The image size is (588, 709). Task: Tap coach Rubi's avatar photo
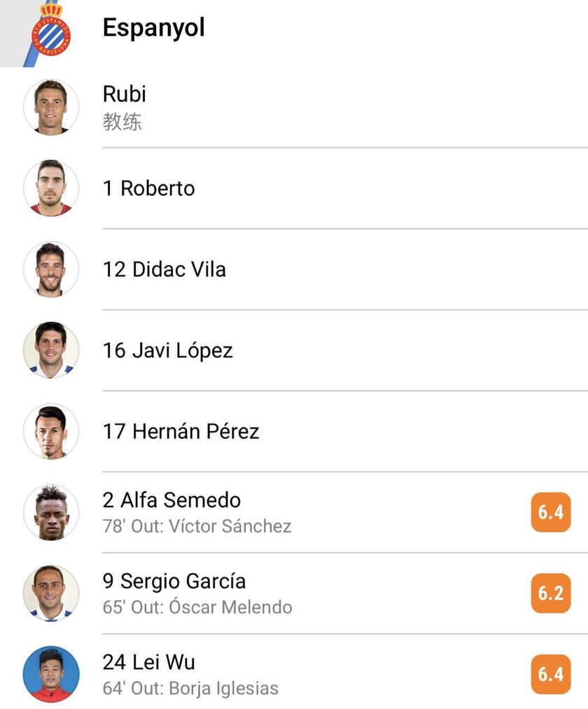click(51, 107)
